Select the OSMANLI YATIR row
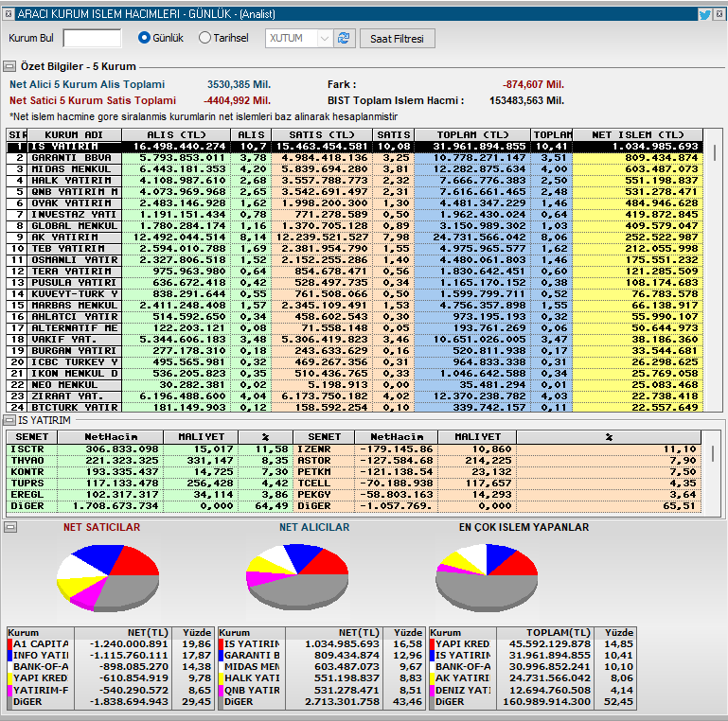This screenshot has width=728, height=721. click(x=355, y=260)
